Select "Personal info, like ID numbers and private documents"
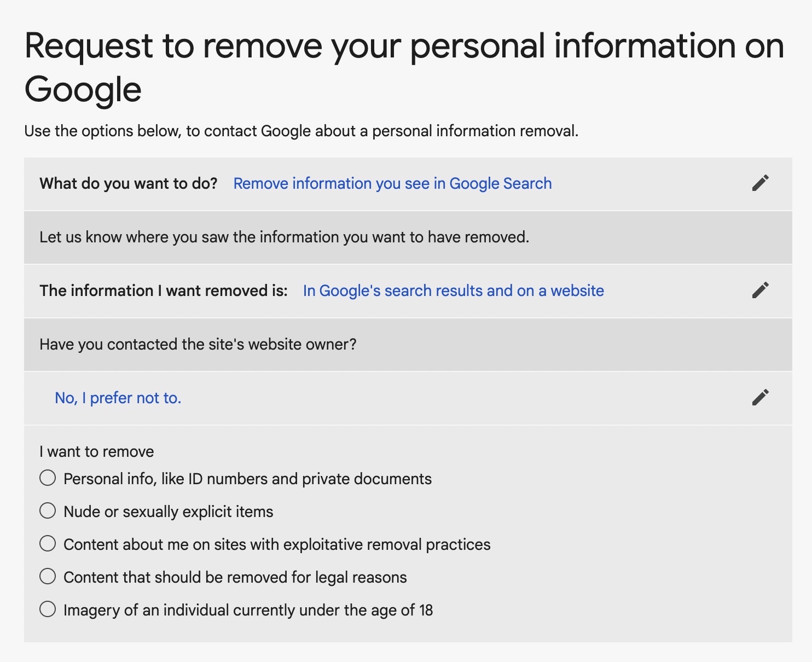The width and height of the screenshot is (812, 662). (x=48, y=478)
